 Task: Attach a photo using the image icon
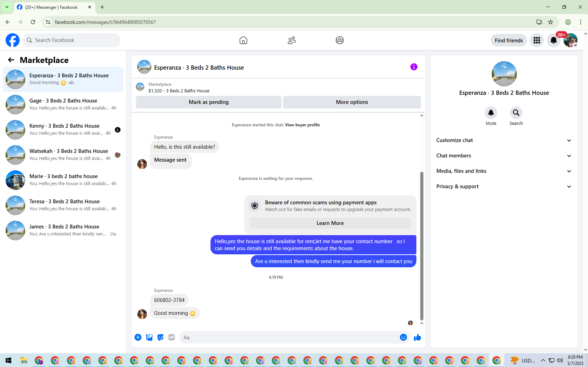149,337
